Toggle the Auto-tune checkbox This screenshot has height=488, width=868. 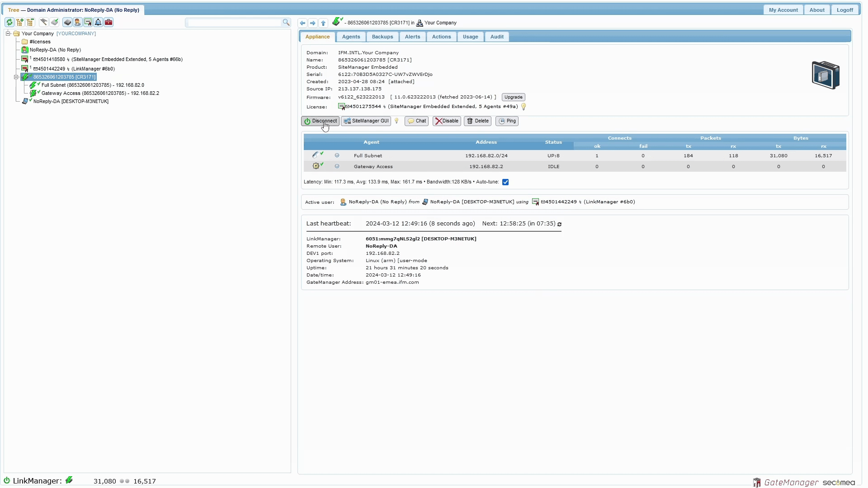click(505, 182)
